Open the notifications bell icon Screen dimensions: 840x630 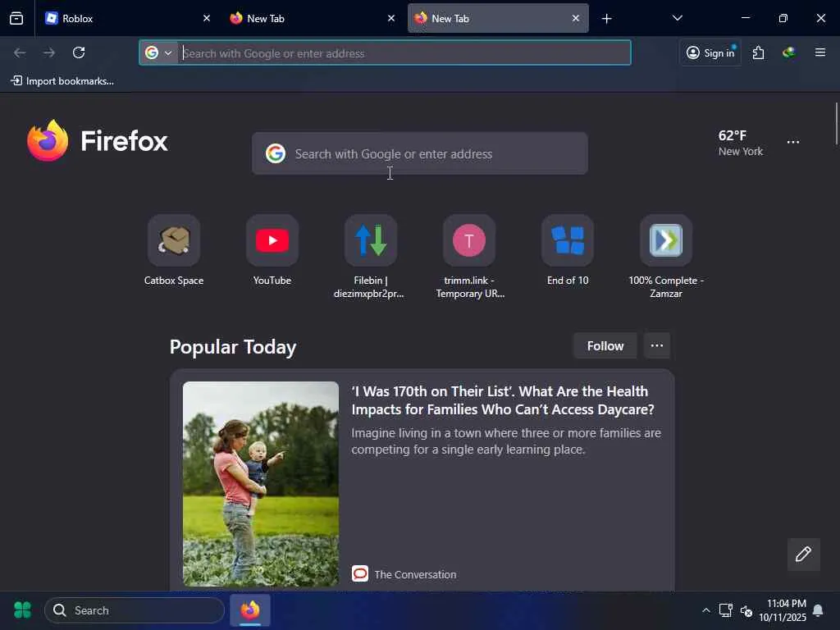pos(818,610)
